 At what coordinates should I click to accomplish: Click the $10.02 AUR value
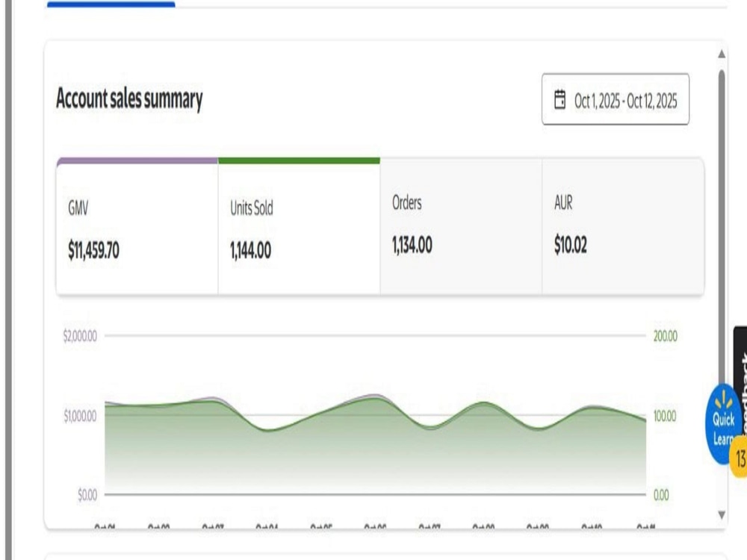point(570,245)
